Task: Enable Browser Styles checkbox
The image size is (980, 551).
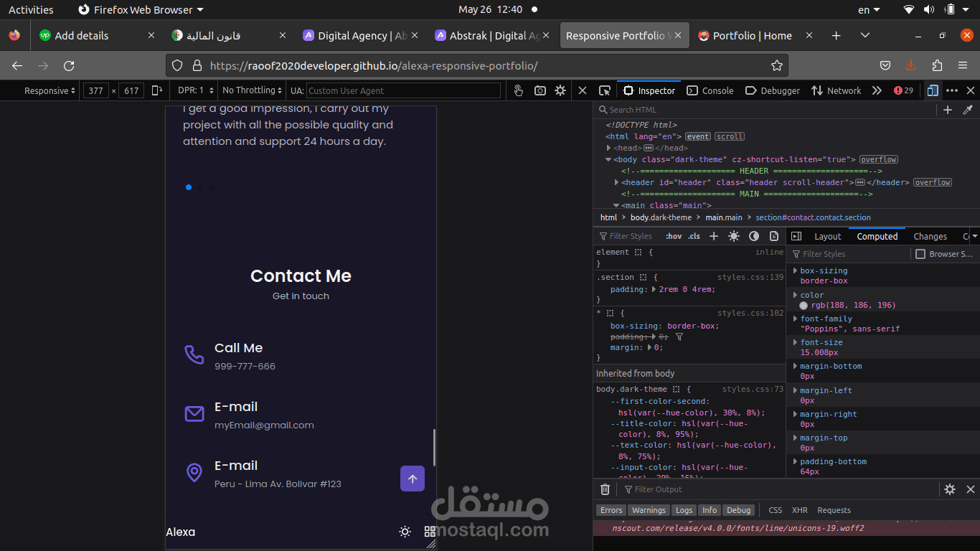Action: [x=920, y=254]
